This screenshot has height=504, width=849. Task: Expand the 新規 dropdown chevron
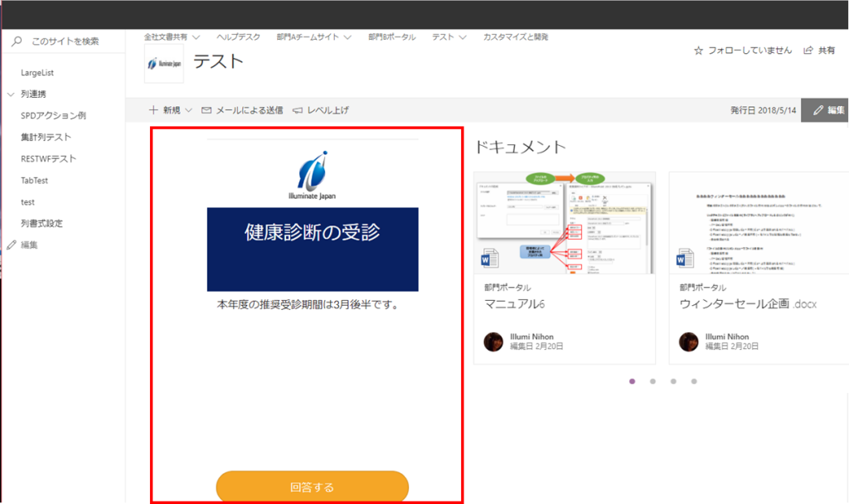(x=188, y=110)
